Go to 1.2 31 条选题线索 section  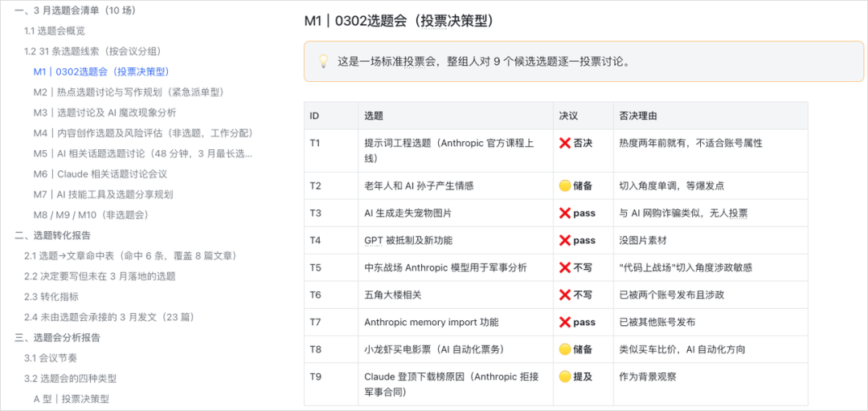tap(92, 51)
